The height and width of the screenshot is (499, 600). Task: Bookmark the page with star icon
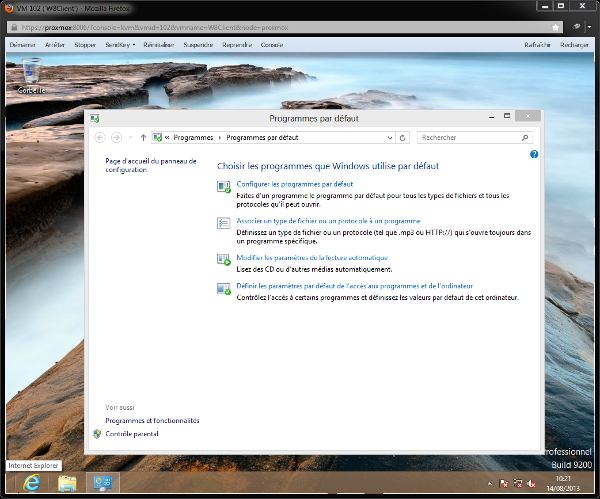pyautogui.click(x=556, y=28)
